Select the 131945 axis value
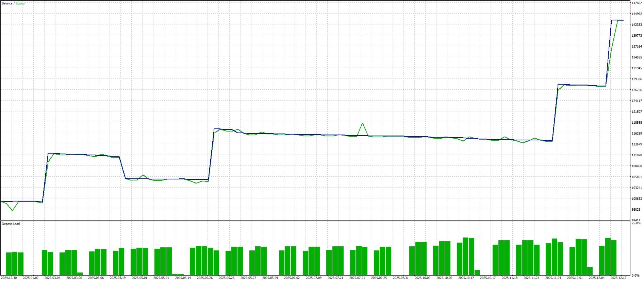Screen dimensions: 644x281 pyautogui.click(x=637, y=68)
